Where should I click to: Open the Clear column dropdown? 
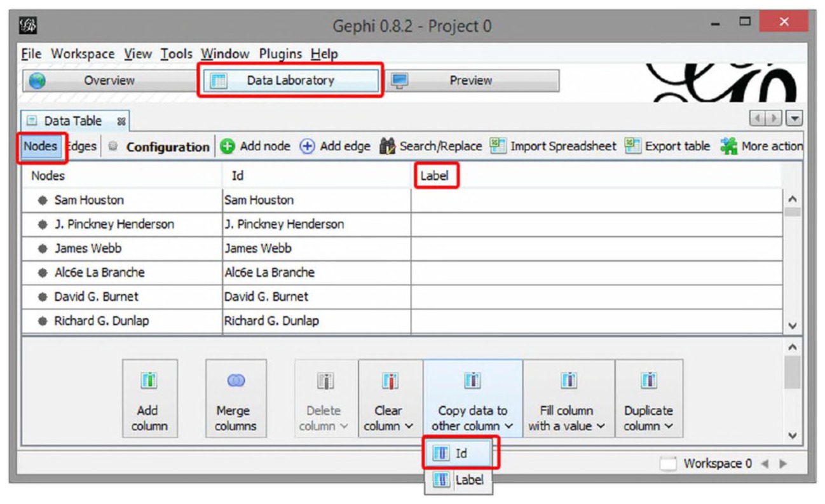pyautogui.click(x=390, y=398)
